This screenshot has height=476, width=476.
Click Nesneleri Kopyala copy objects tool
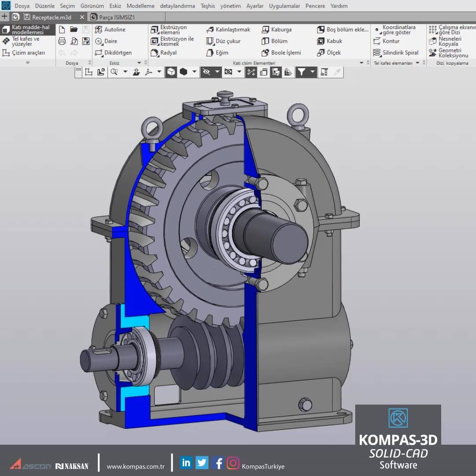point(445,41)
